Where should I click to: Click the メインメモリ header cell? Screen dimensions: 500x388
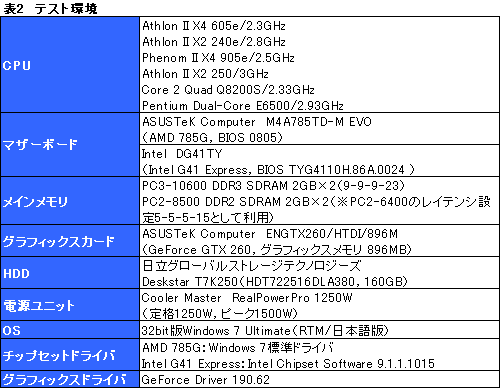point(70,201)
